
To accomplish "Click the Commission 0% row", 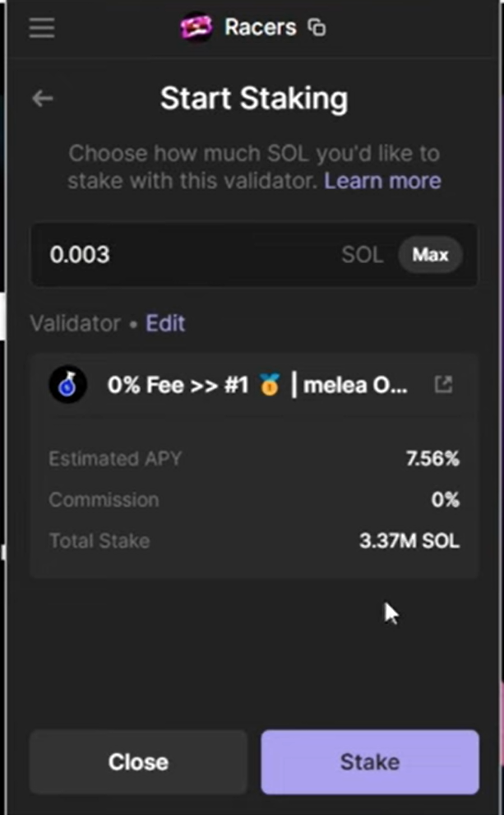I will [253, 500].
